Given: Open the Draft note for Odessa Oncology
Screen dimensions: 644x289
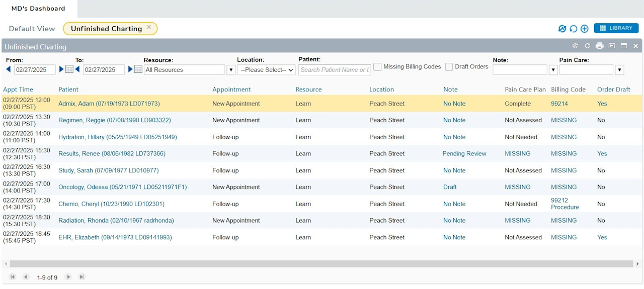Looking at the screenshot, I should click(x=450, y=187).
